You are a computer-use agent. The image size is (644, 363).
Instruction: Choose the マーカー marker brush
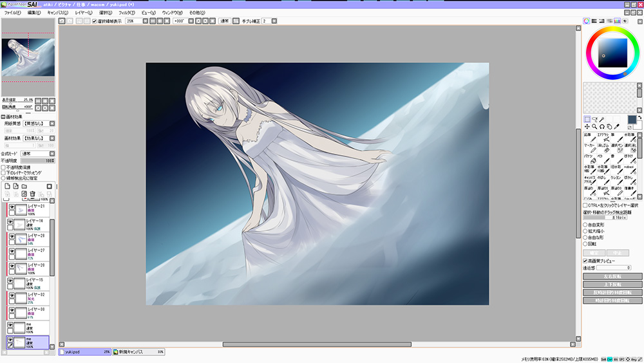[x=589, y=148]
